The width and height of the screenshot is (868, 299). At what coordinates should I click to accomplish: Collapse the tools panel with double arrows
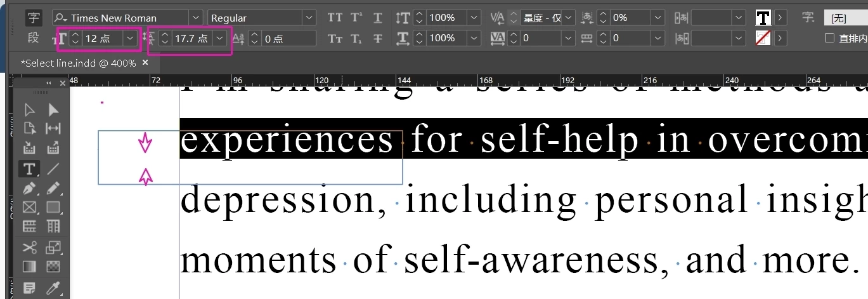[x=49, y=83]
